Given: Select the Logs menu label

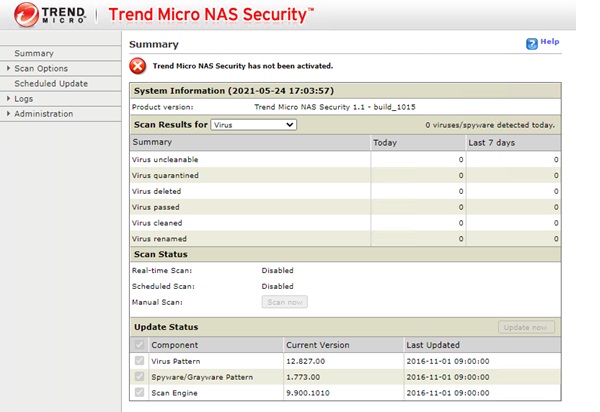Looking at the screenshot, I should (24, 99).
